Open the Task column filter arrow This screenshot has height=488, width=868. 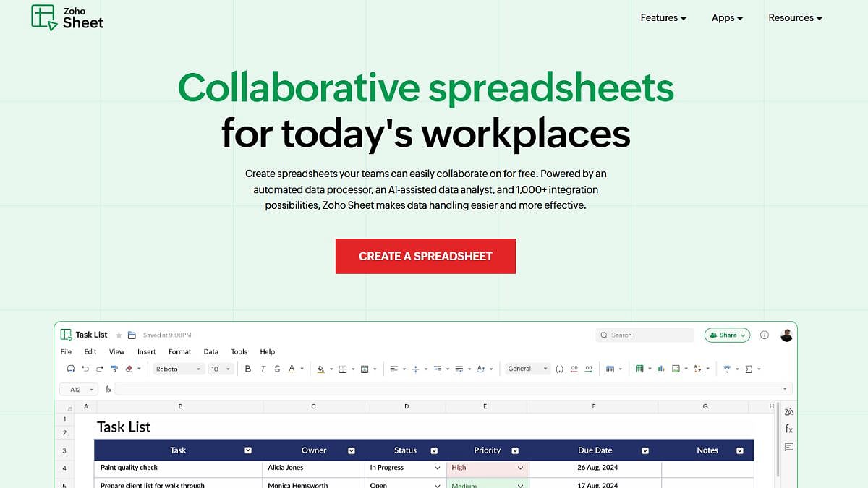pyautogui.click(x=248, y=450)
